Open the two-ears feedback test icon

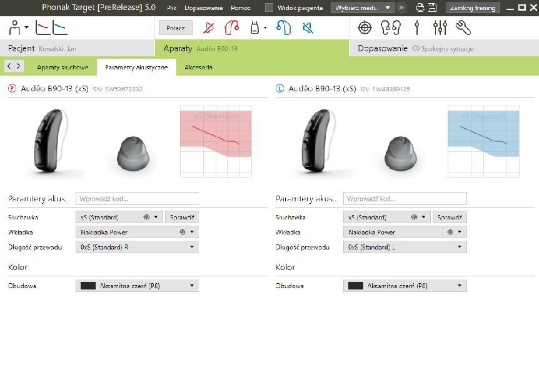391,28
